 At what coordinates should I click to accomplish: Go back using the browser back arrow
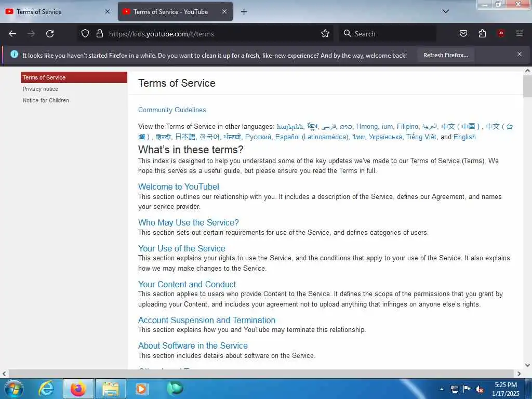[x=12, y=34]
